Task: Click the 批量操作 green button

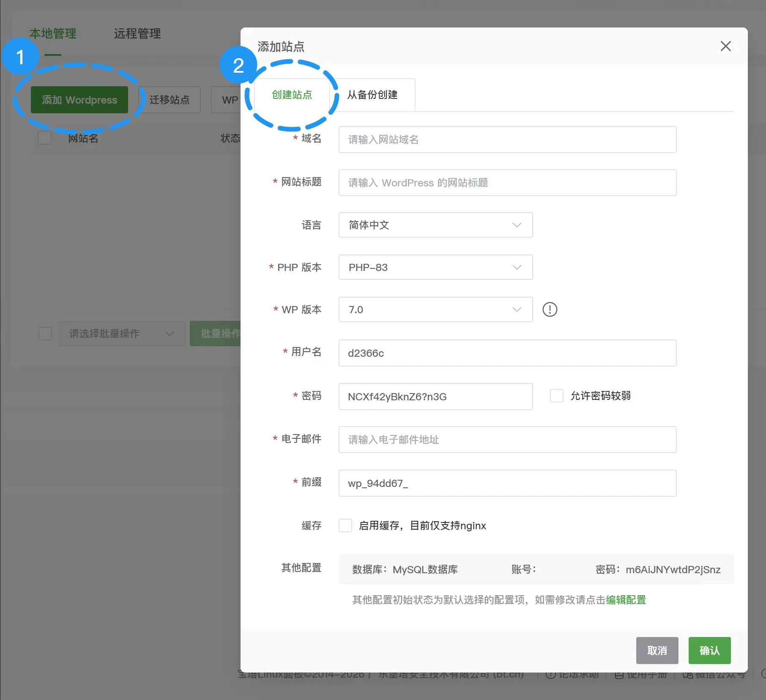Action: 215,334
